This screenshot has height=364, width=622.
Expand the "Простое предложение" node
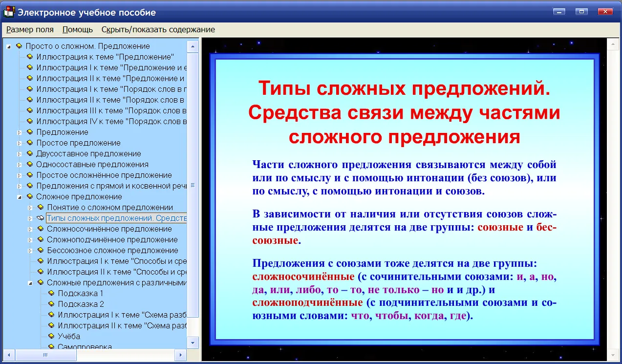(20, 143)
